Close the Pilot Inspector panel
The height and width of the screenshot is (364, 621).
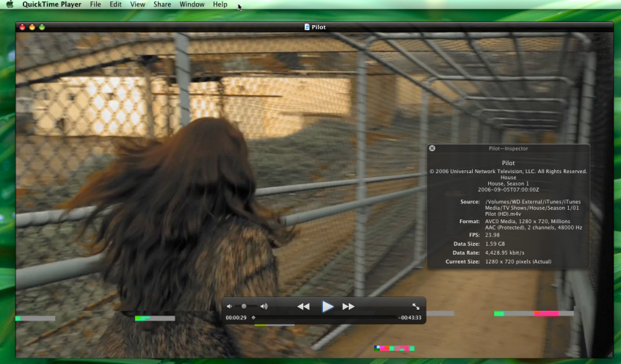[x=432, y=148]
